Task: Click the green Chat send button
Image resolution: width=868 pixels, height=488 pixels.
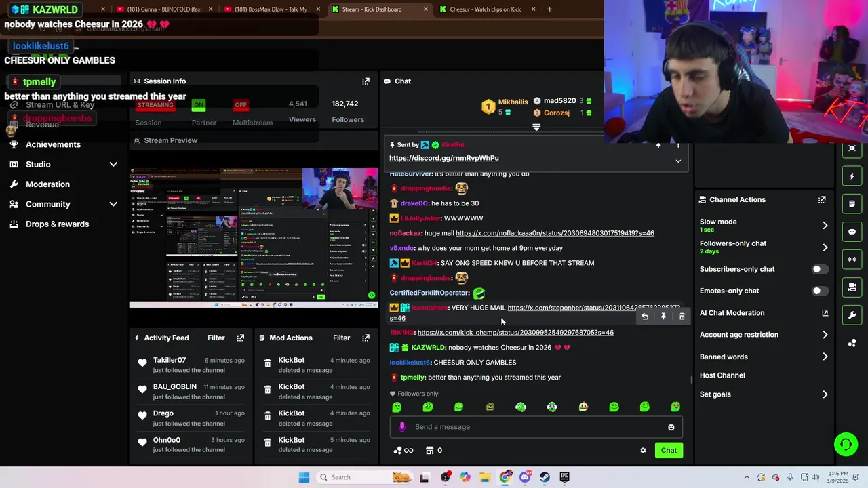Action: click(669, 450)
